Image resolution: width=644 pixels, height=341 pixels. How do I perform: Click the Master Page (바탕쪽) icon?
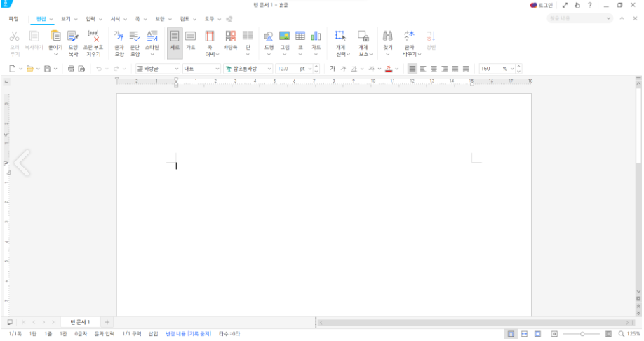pos(230,36)
